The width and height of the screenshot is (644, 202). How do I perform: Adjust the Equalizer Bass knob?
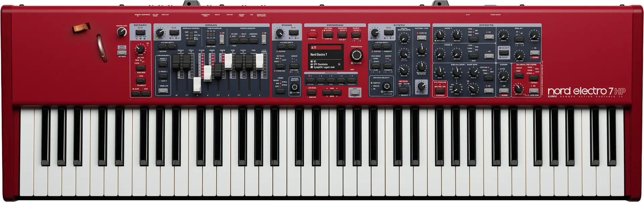pos(439,72)
